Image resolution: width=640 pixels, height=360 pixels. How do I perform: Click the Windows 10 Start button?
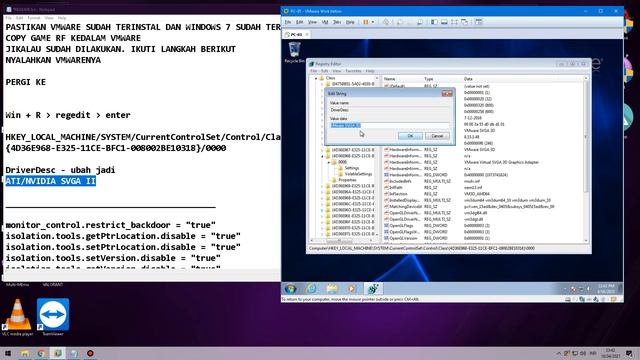[x=8, y=353]
